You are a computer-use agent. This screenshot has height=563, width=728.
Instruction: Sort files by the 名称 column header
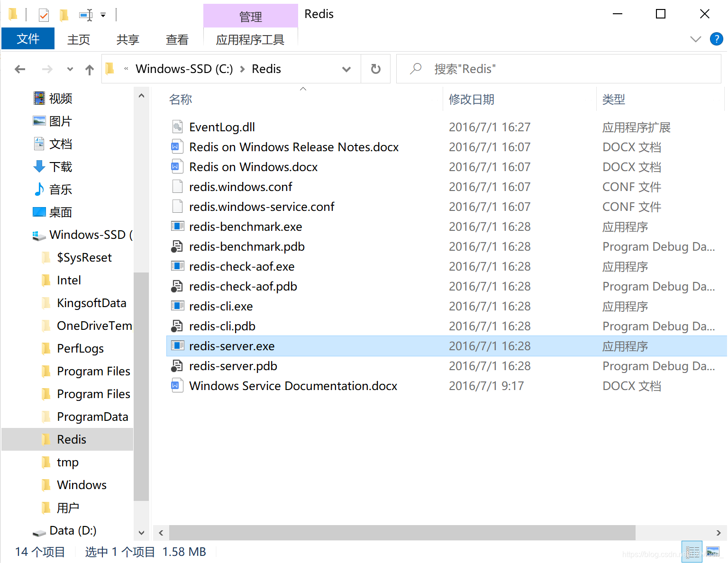coord(180,100)
